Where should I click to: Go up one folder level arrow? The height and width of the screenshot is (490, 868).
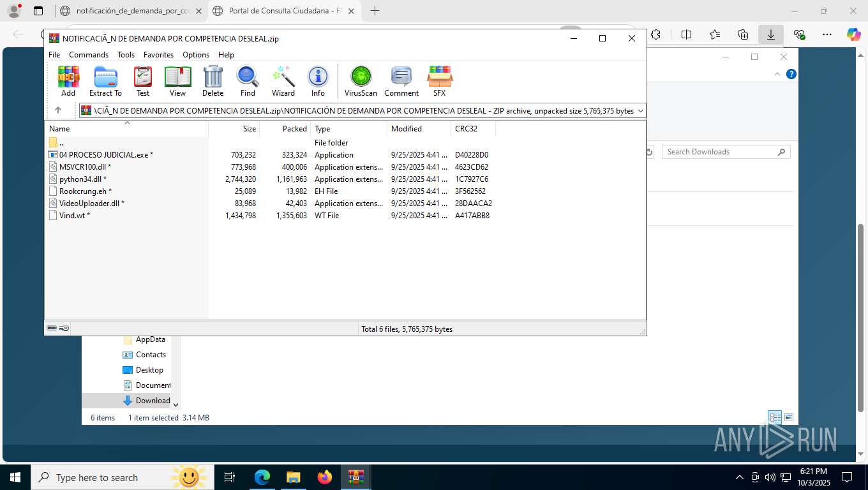[58, 110]
